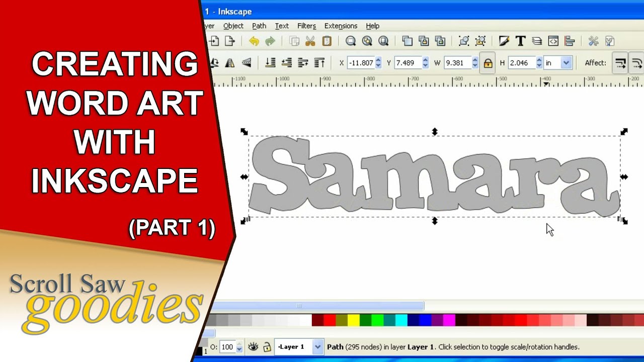Duplicate the selected object
This screenshot has width=644, height=362.
[408, 41]
